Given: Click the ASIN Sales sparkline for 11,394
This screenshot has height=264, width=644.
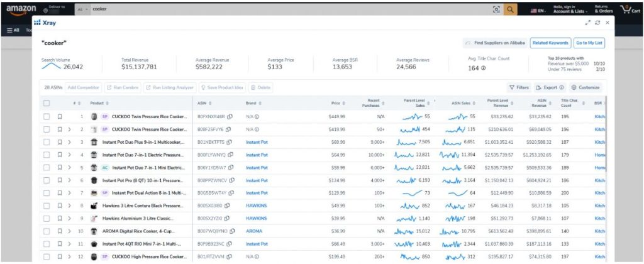Looking at the screenshot, I should click(449, 155).
